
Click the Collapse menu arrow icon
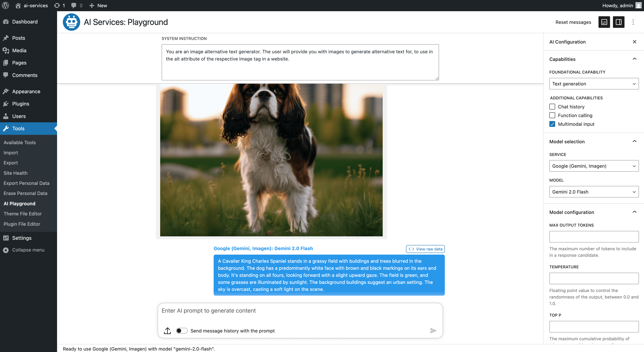click(x=6, y=250)
